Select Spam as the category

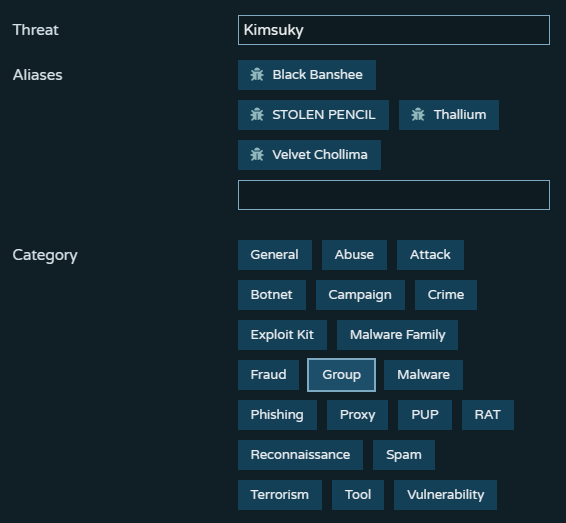404,455
